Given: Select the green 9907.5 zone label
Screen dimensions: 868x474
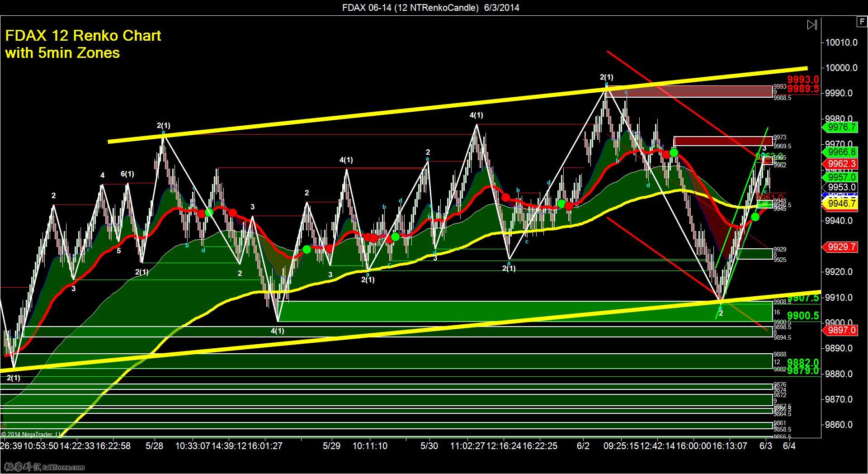Looking at the screenshot, I should tap(803, 298).
